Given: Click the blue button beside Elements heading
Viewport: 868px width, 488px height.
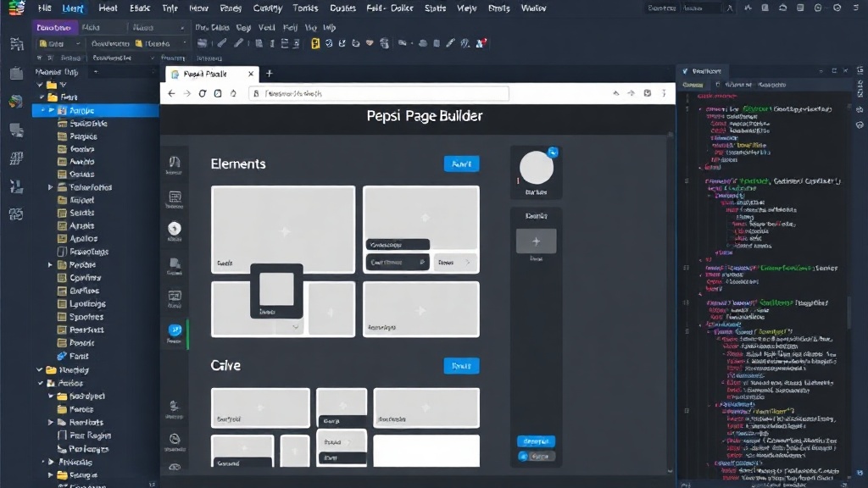Looking at the screenshot, I should click(462, 164).
